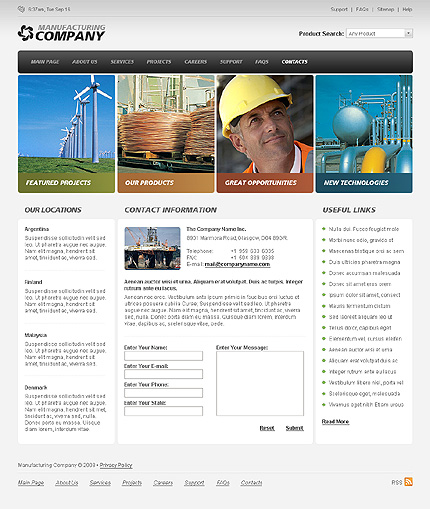
Task: Click the Manufacturing Company gear logo
Action: 26,33
